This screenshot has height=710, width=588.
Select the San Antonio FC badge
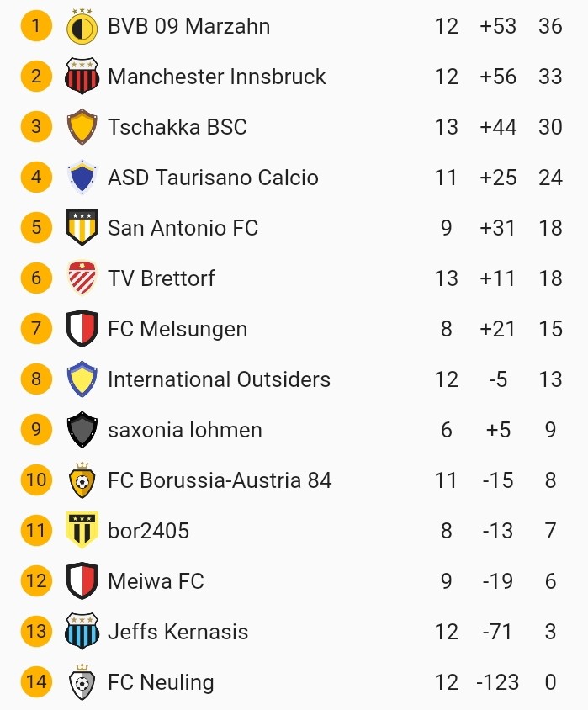tap(82, 228)
